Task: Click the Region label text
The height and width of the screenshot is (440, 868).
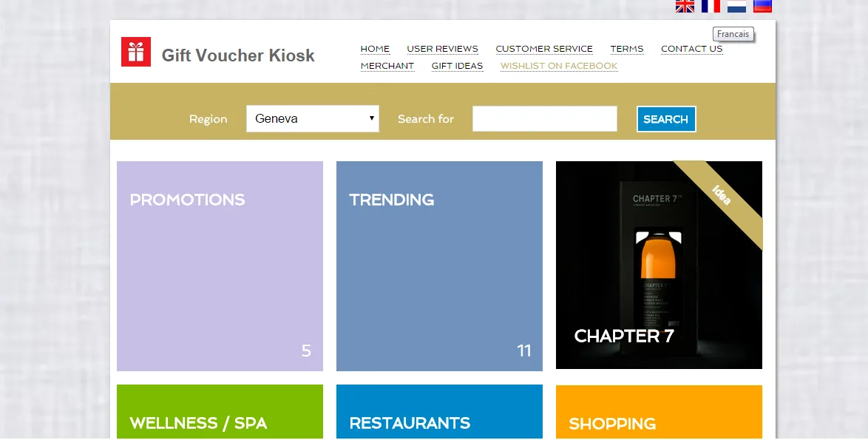Action: tap(208, 119)
